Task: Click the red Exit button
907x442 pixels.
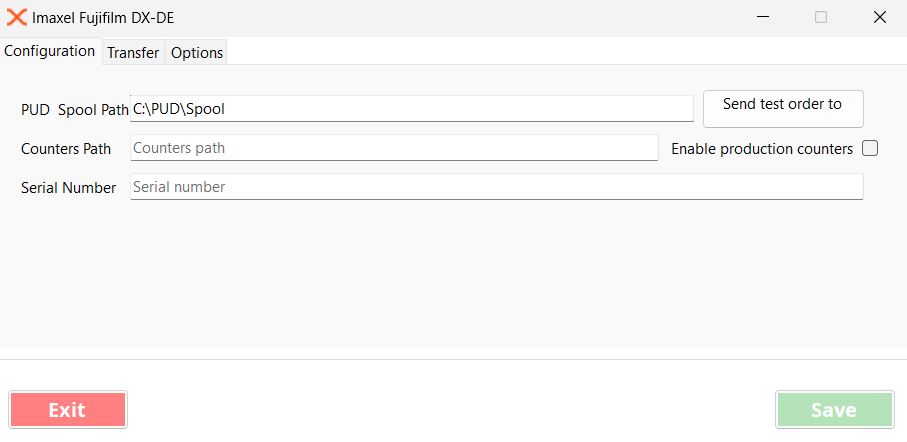Action: point(68,410)
